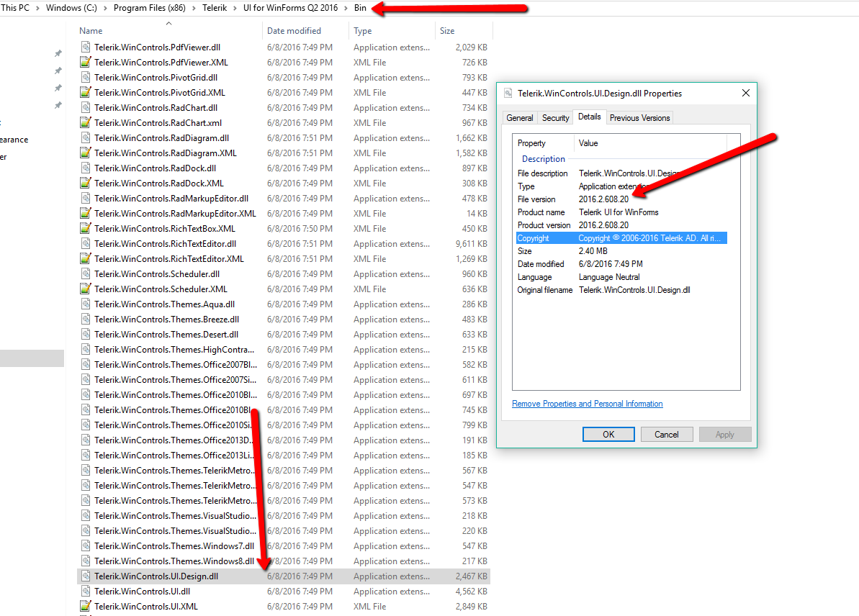Expand breadcrumb chevron after Program Files (x86)
859x616 pixels.
pos(194,8)
